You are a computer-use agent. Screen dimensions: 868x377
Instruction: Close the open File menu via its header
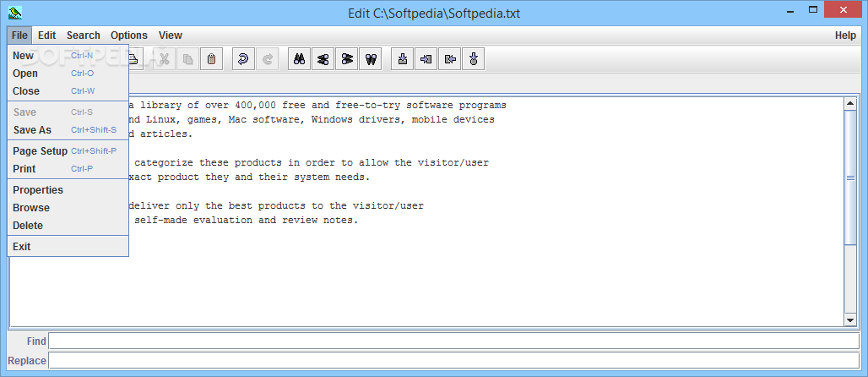pos(19,35)
